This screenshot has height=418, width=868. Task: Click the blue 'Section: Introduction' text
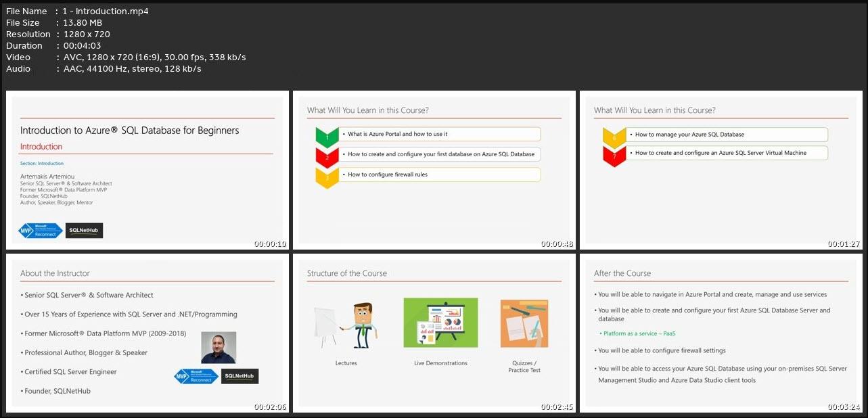click(x=42, y=164)
